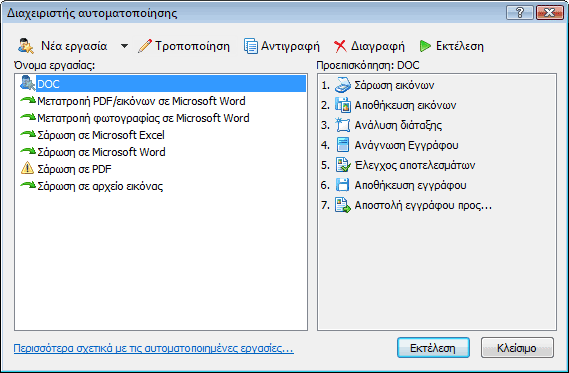Close the Διαχειριστής αυτοματοποίησης dialog

coord(549,13)
